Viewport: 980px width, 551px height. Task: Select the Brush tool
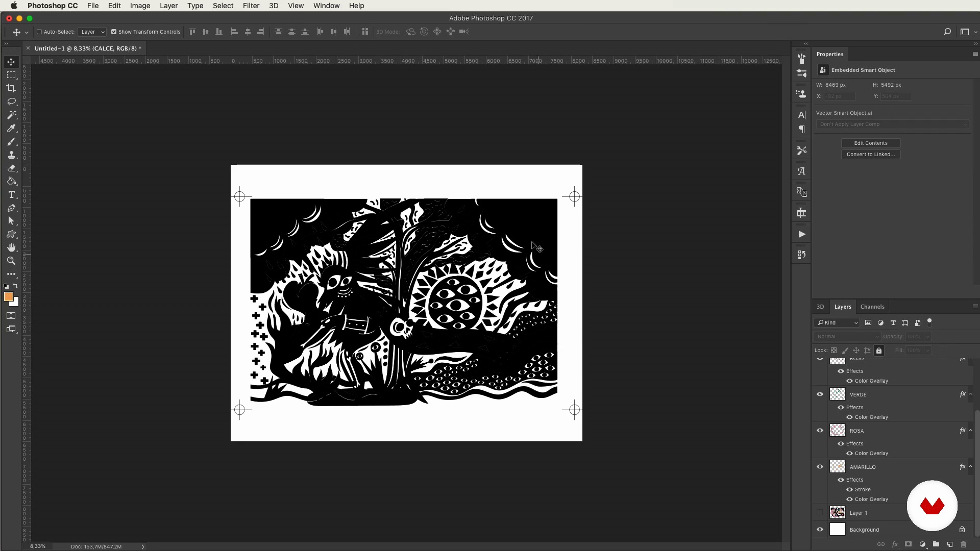pos(11,141)
